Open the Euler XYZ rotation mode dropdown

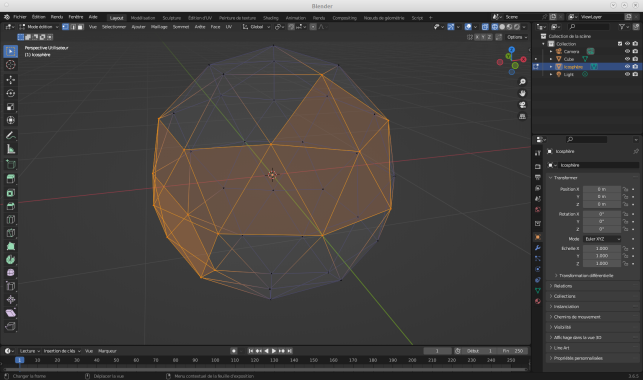602,239
